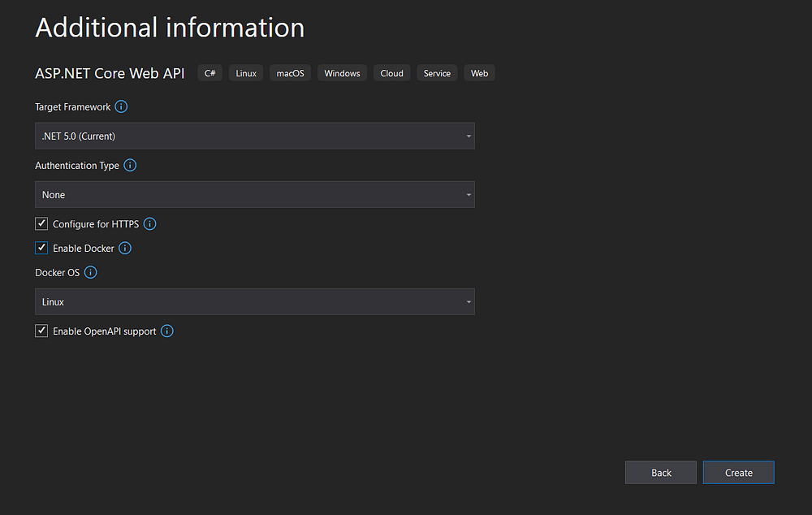Screen dimensions: 812x515
Task: Click the Create button
Action: 738,472
